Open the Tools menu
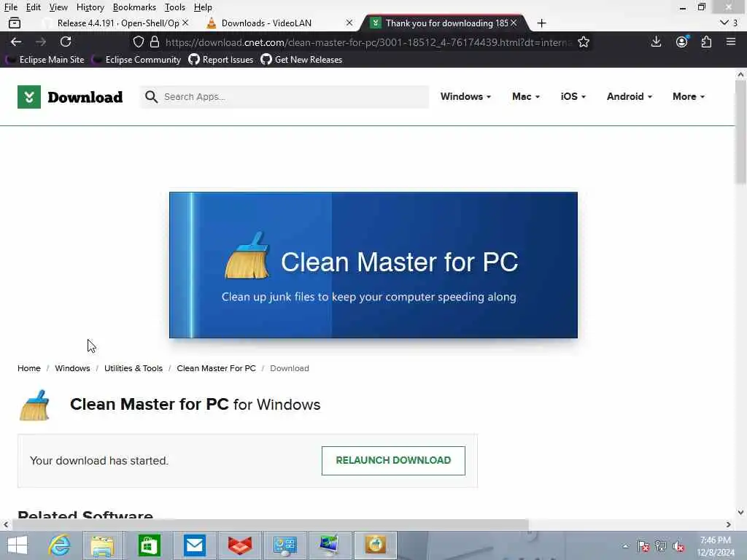Viewport: 747px width, 560px height. point(175,7)
